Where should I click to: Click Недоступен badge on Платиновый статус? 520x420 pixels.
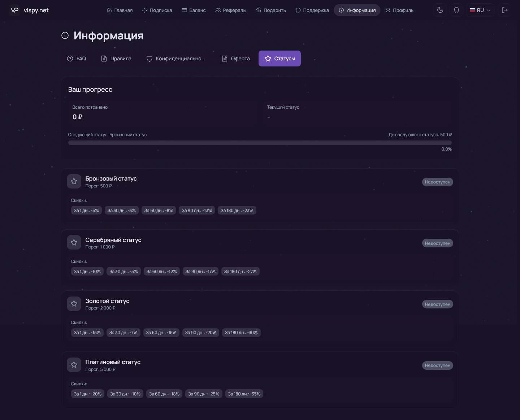coord(438,365)
